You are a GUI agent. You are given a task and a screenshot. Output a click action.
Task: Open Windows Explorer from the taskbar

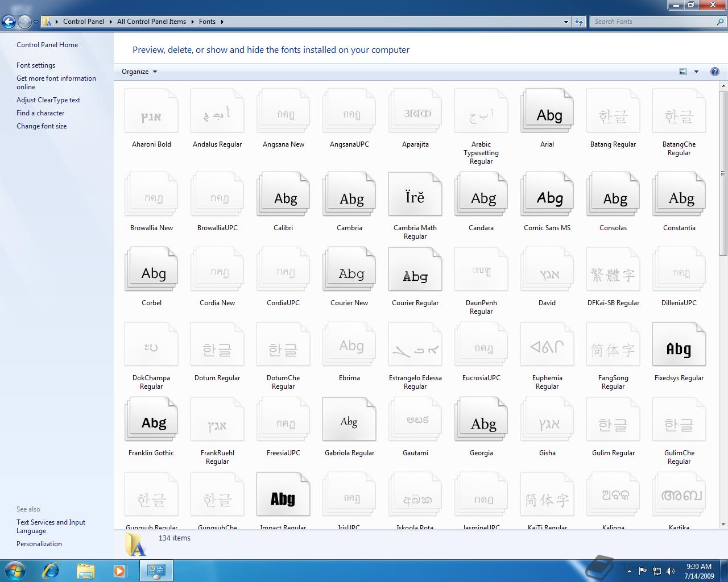85,571
